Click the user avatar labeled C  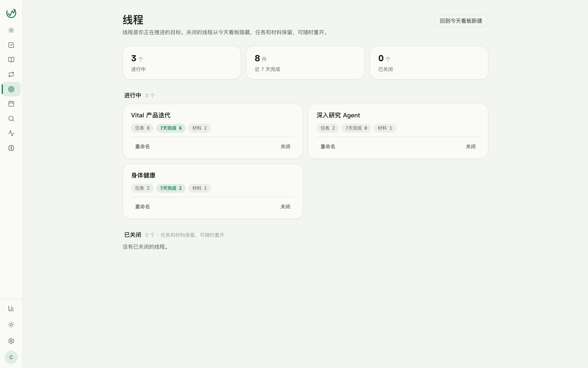[11, 357]
